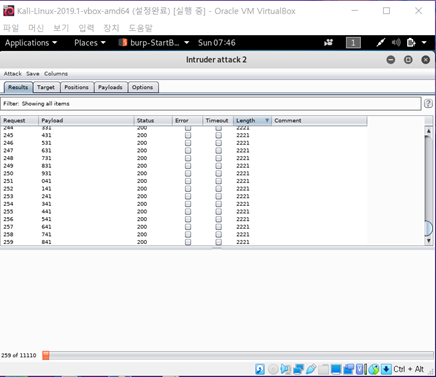Screen dimensions: 436x377
Task: Click VirtualBox recording status icon
Action: tap(348, 369)
